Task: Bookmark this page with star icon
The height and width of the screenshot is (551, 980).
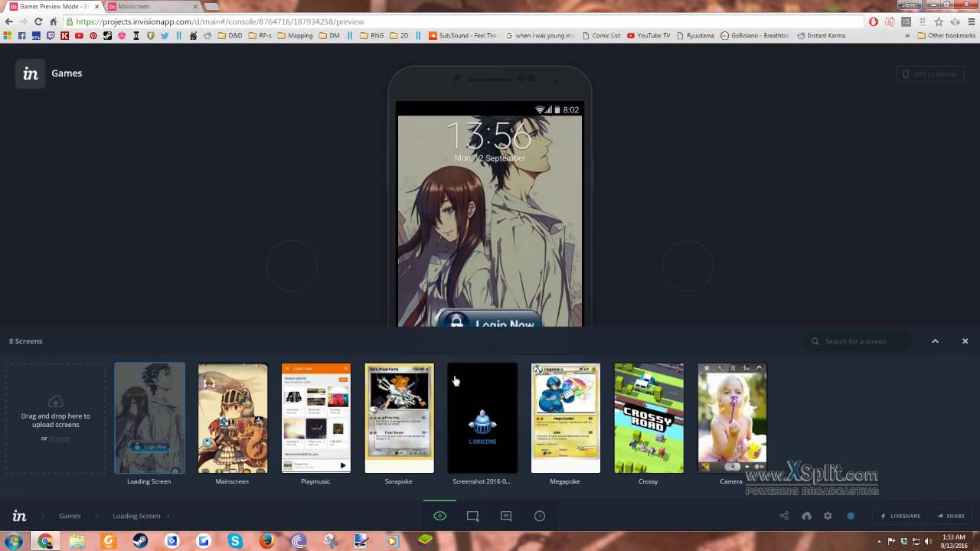Action: click(939, 21)
